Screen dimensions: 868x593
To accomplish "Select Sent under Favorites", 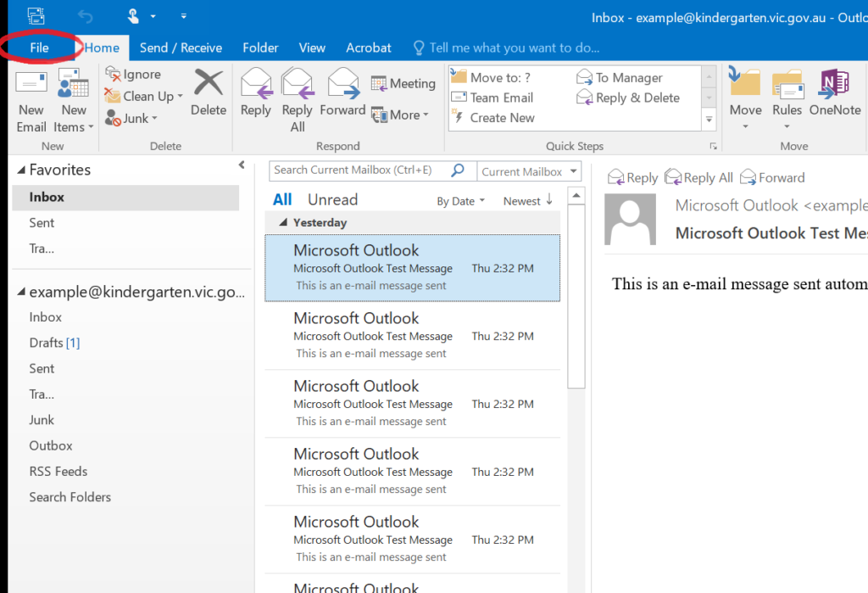I will (x=42, y=223).
